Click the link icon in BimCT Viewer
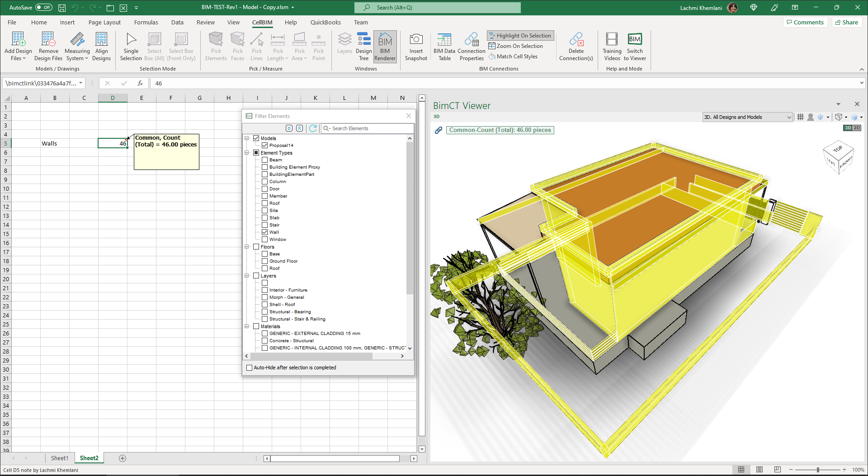The width and height of the screenshot is (868, 476). [x=438, y=130]
